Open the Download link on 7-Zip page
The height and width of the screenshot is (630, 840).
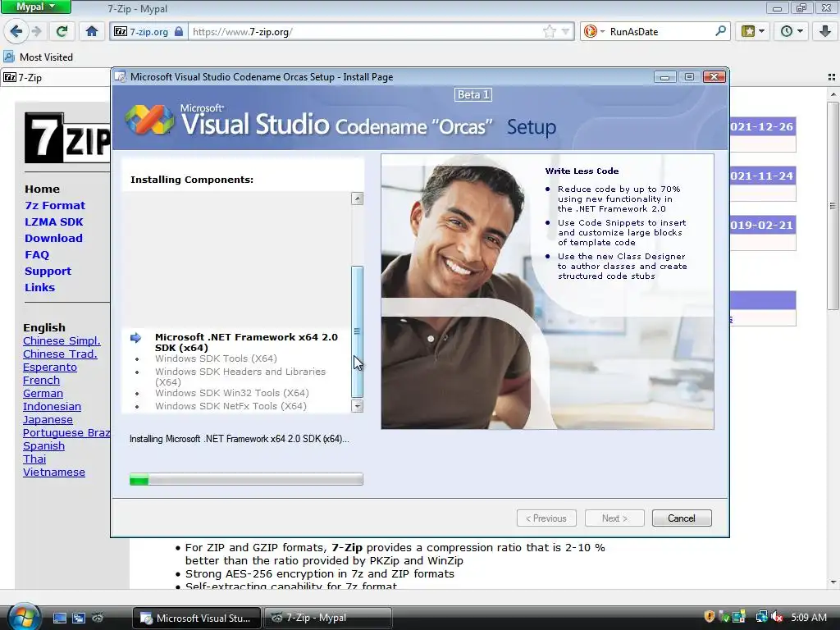pos(53,238)
